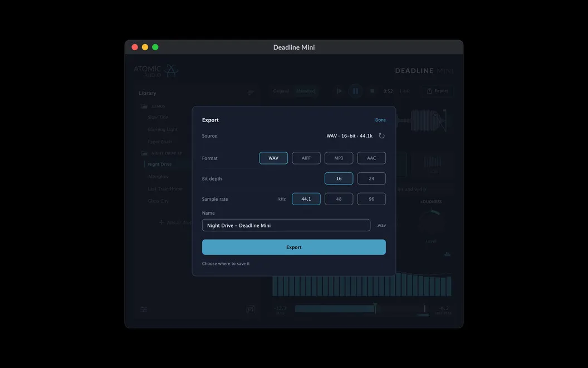Choose 16 bit depth
This screenshot has width=588, height=368.
(x=339, y=178)
